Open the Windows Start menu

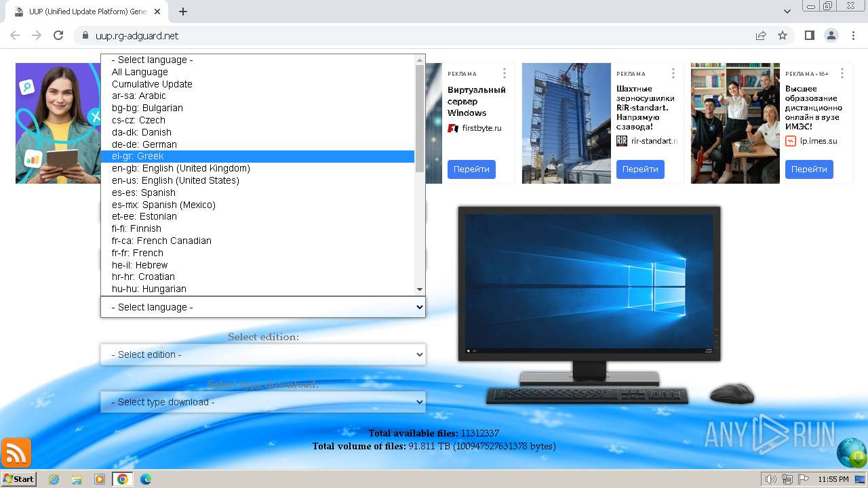[x=18, y=479]
